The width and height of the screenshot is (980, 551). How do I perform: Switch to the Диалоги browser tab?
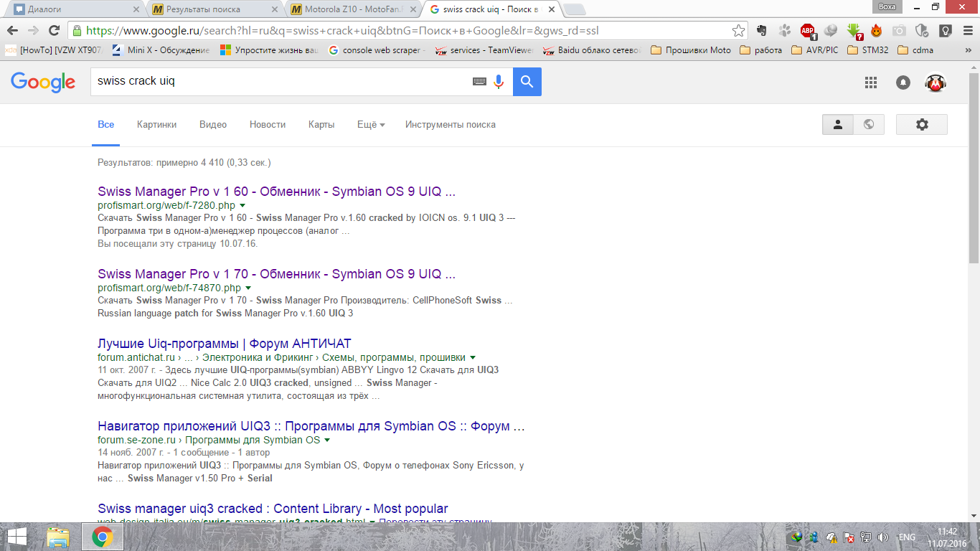(75, 9)
